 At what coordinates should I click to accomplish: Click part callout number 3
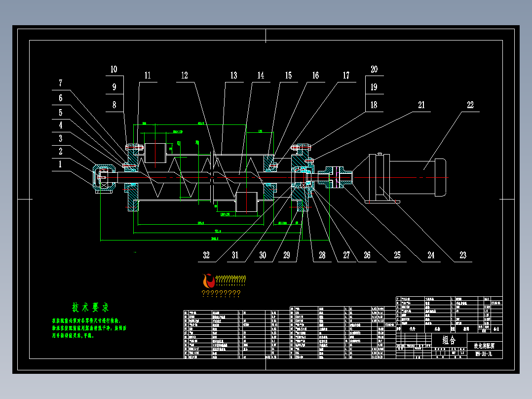(x=60, y=139)
